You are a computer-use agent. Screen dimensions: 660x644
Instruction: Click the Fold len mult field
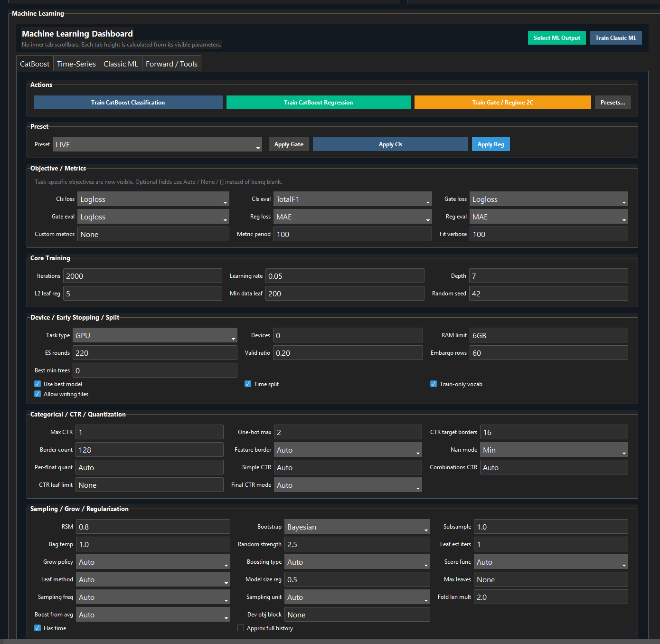point(551,597)
